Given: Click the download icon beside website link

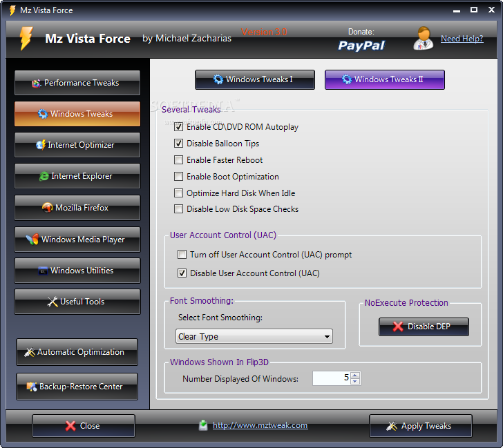Looking at the screenshot, I should (x=203, y=425).
